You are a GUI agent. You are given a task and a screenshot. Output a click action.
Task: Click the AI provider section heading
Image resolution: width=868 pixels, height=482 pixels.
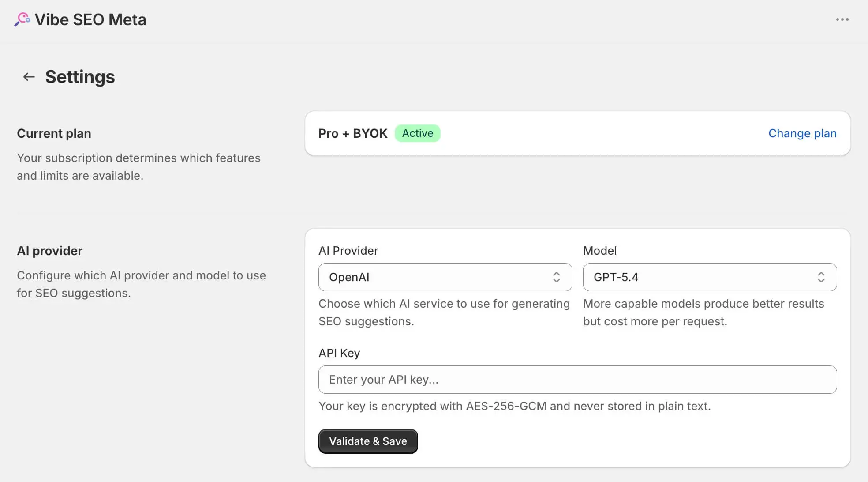(49, 250)
